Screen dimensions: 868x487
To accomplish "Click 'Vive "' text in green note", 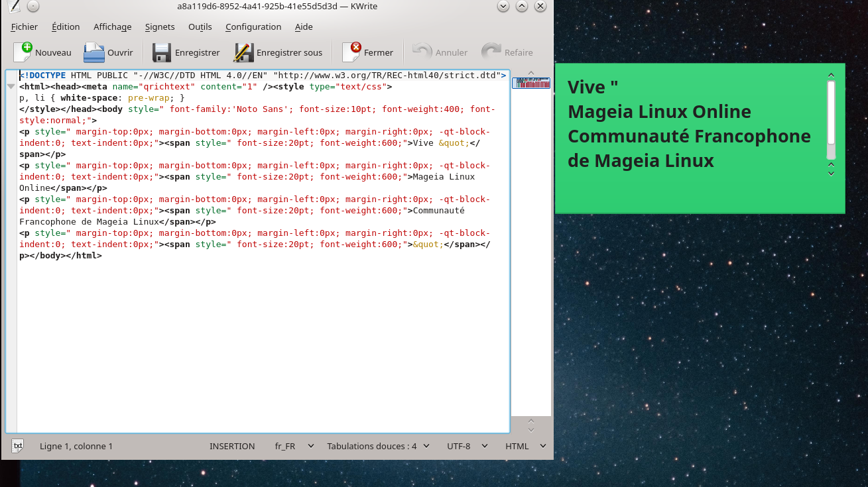I will pyautogui.click(x=593, y=87).
